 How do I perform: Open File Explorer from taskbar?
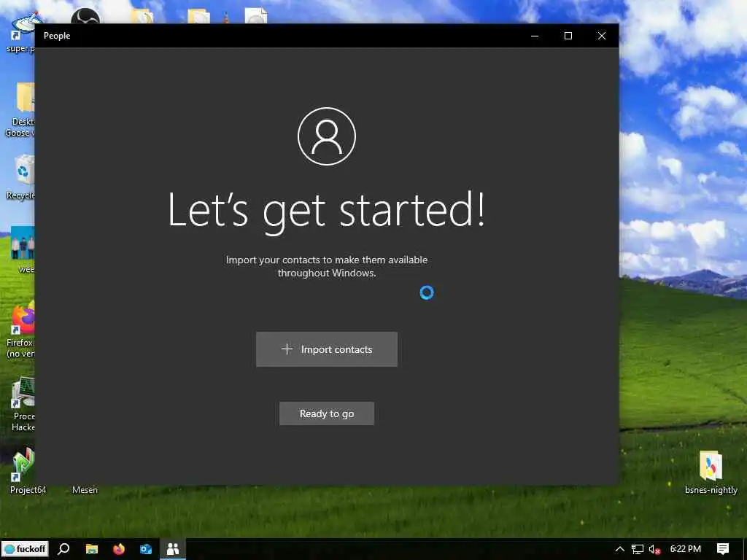tap(91, 549)
